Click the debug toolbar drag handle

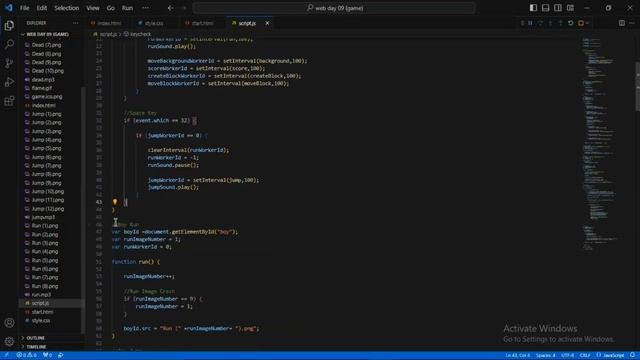(522, 23)
